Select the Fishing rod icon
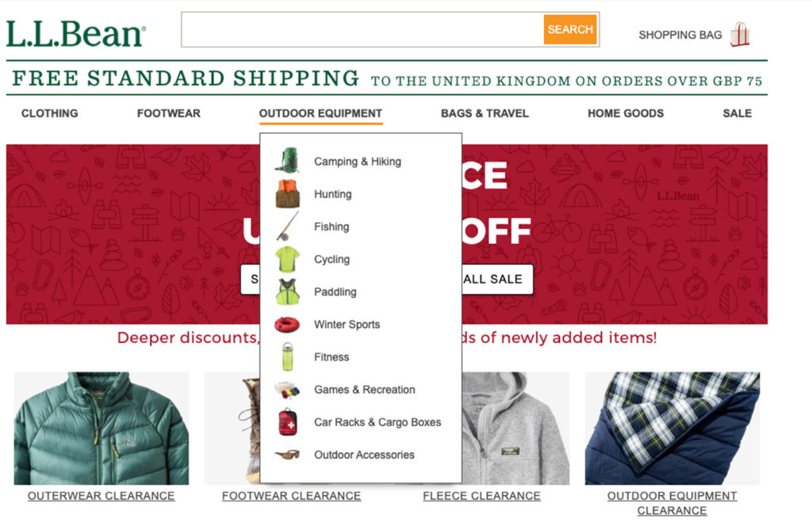 tap(286, 226)
